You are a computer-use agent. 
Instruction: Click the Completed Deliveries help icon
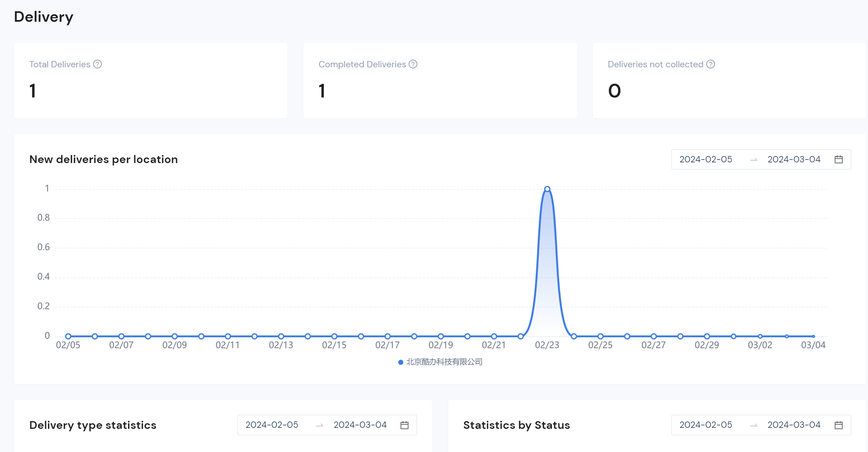pyautogui.click(x=413, y=64)
